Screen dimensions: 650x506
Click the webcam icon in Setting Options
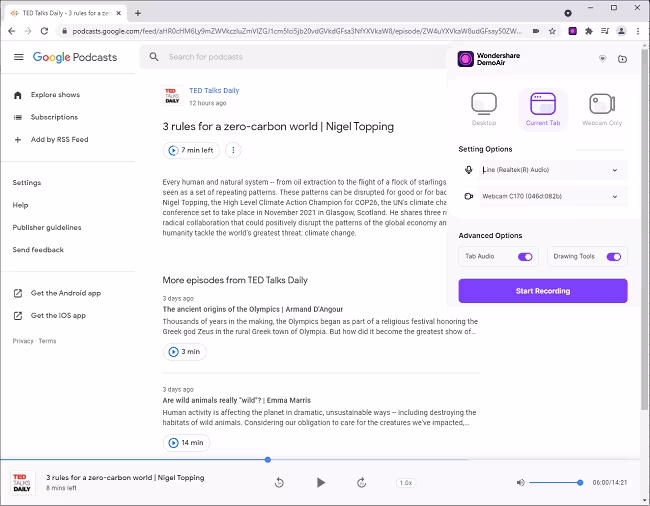[x=469, y=196]
